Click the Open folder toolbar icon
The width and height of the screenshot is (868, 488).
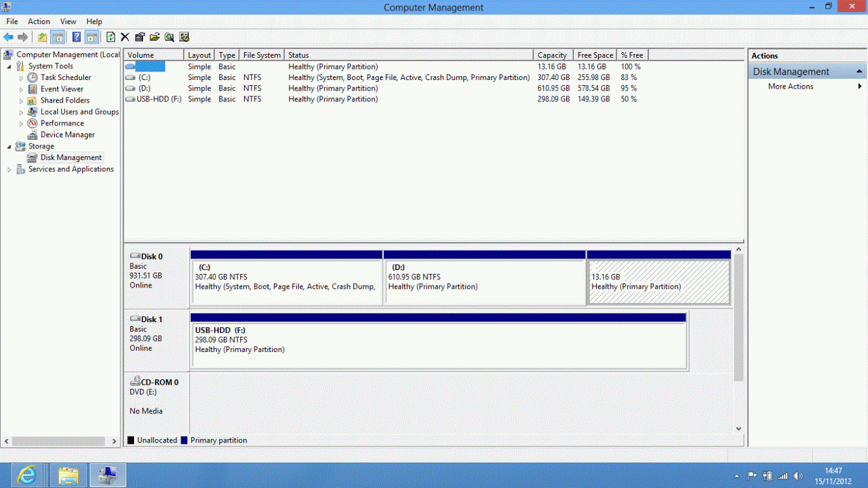click(x=154, y=37)
